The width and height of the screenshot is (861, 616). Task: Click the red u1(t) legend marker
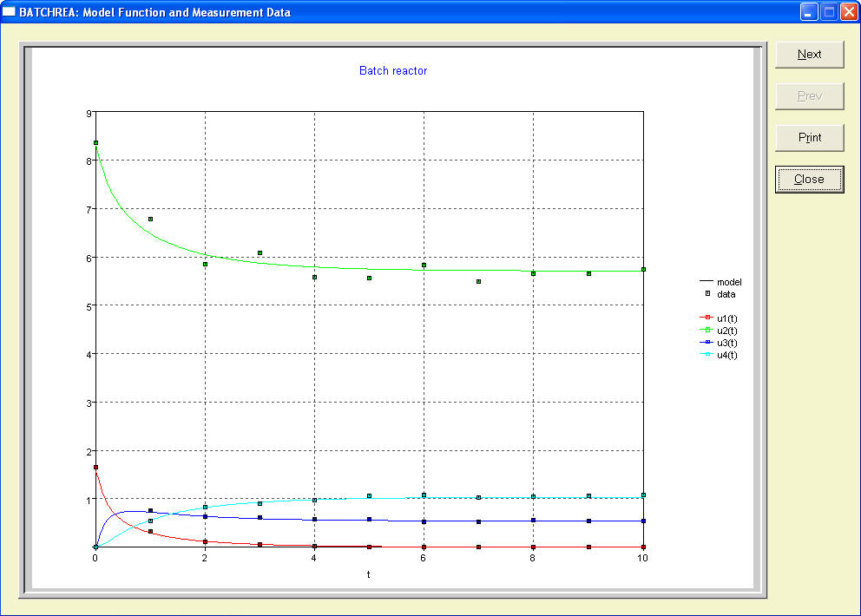click(707, 318)
